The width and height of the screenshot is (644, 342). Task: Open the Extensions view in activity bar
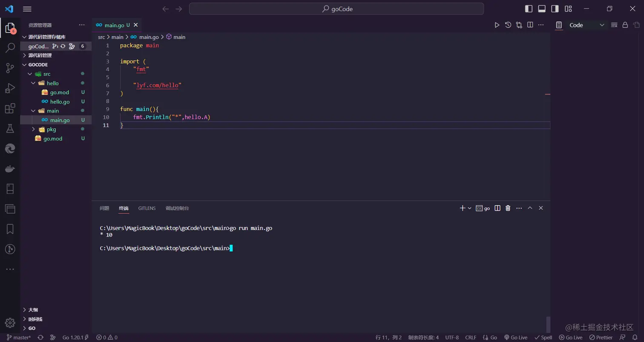(10, 108)
